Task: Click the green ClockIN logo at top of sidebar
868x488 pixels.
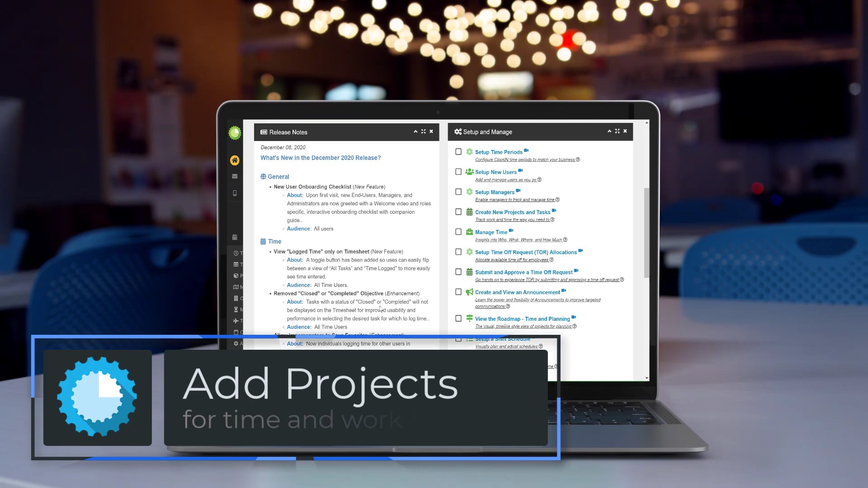Action: click(235, 133)
